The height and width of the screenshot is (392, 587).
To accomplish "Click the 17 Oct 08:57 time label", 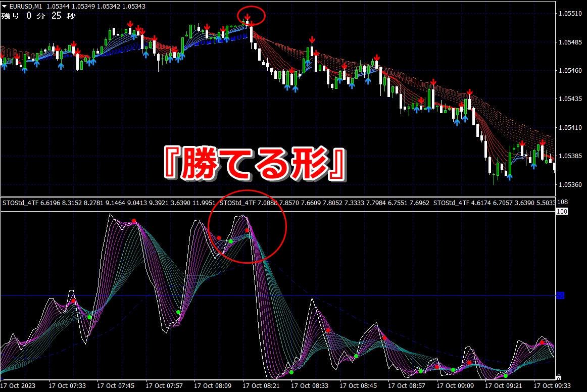I will (407, 385).
